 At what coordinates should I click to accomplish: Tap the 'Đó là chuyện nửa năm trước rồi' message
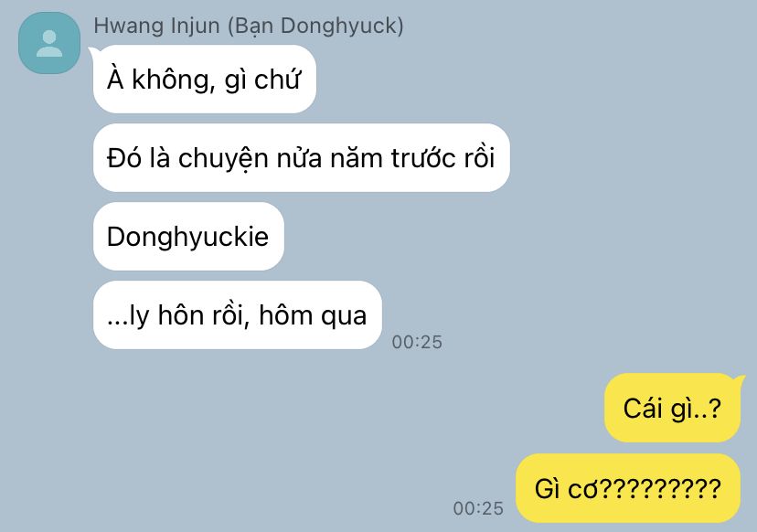[302, 158]
